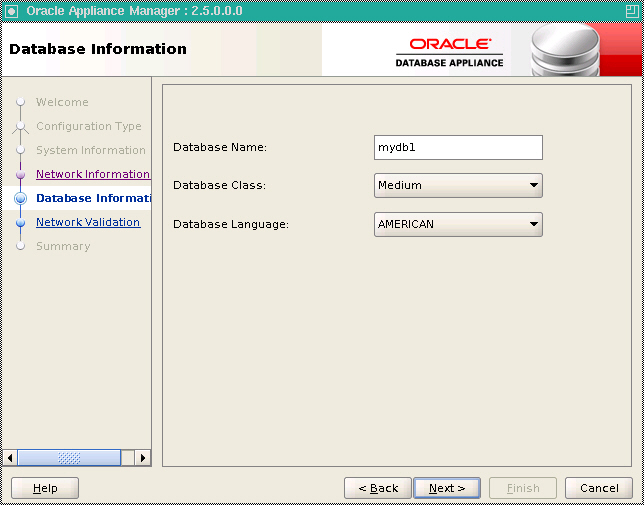Click the Network Information step bullet
Image resolution: width=644 pixels, height=505 pixels.
(x=21, y=175)
